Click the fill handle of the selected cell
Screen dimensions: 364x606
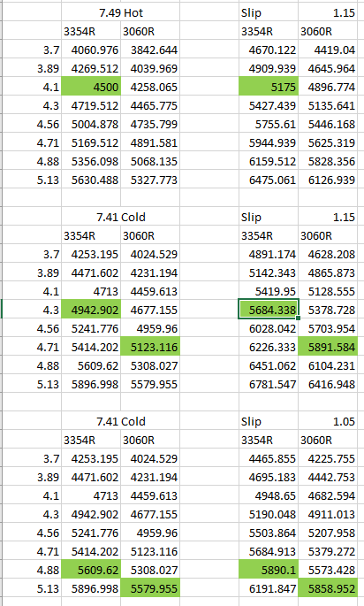(298, 318)
